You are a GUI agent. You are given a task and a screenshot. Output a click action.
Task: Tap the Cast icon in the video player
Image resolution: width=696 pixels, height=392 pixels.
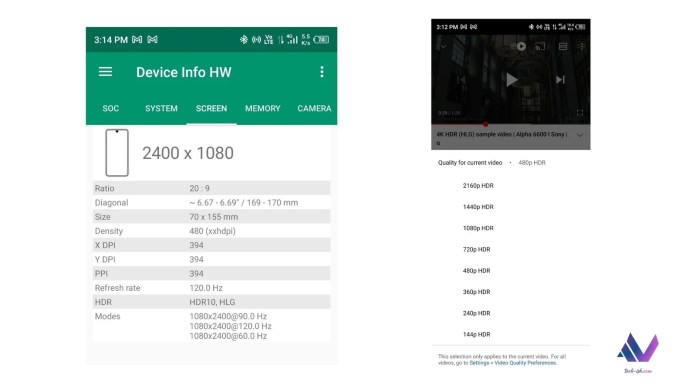coord(540,46)
